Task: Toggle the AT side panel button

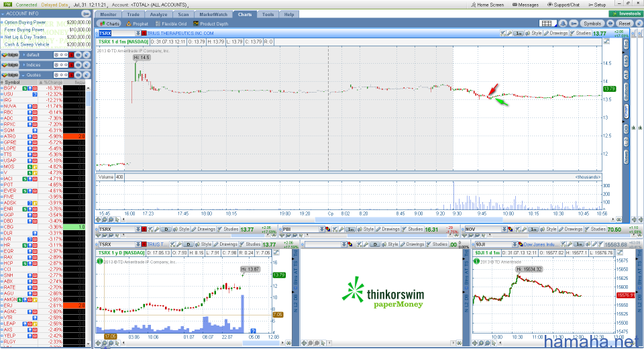Action: 627,74
